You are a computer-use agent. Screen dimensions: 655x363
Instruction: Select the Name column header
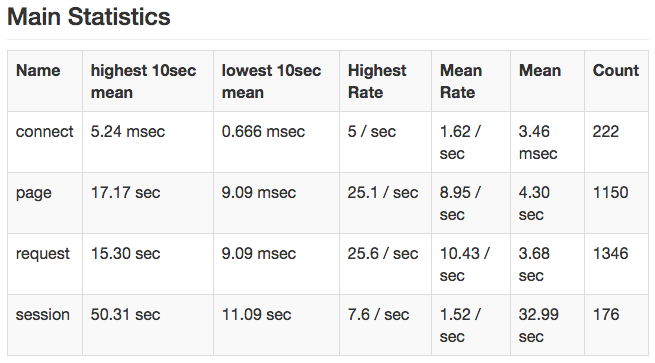pos(38,71)
